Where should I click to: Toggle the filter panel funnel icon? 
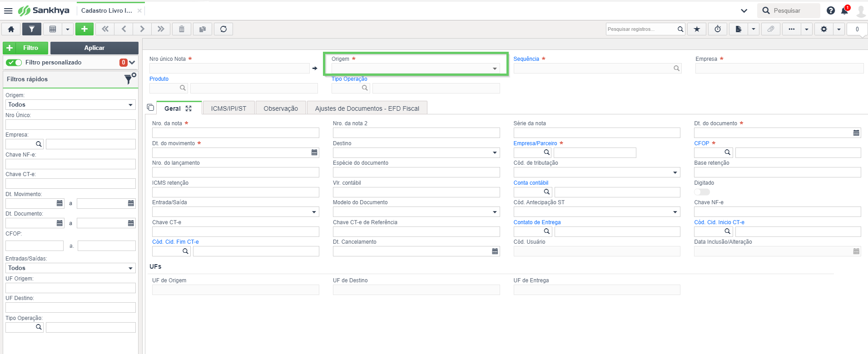[32, 29]
